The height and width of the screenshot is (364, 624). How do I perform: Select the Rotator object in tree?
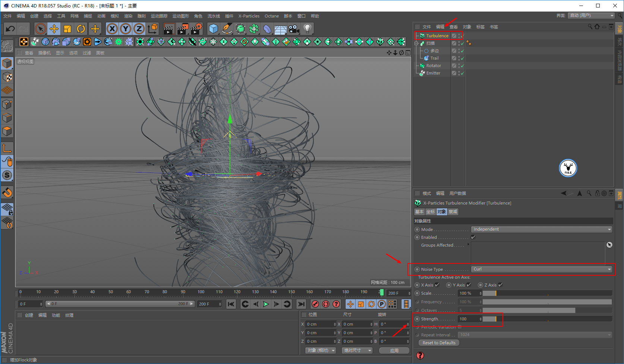click(x=434, y=66)
